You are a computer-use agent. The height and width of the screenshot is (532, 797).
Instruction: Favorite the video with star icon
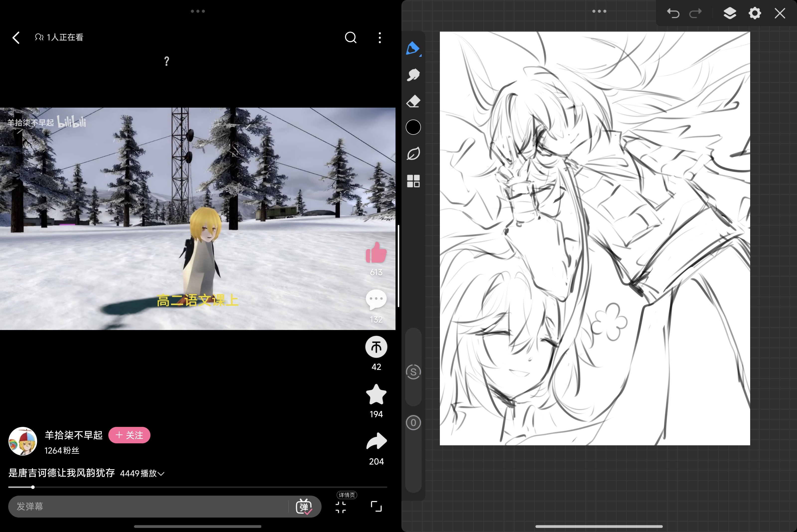click(376, 395)
